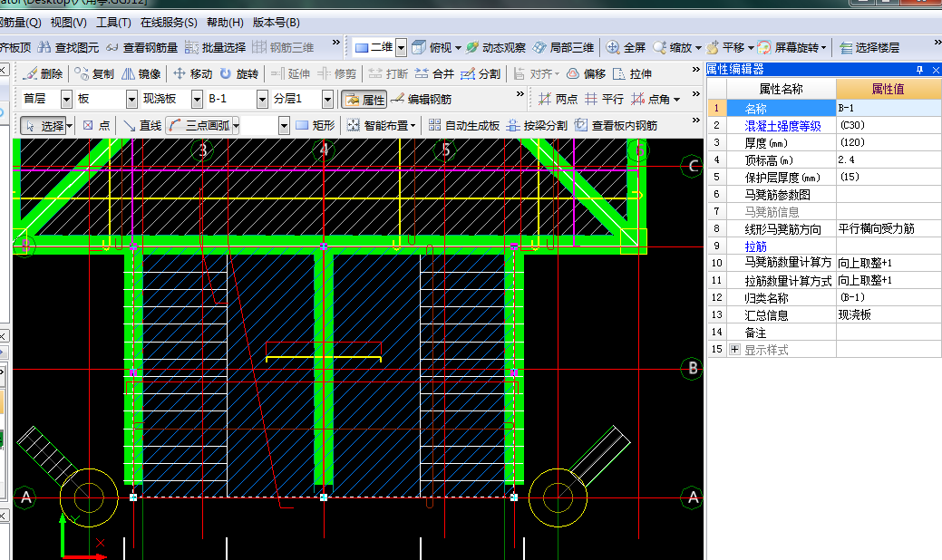Choose the 移动 (move) tool
Image resolution: width=942 pixels, height=560 pixels.
[x=193, y=73]
